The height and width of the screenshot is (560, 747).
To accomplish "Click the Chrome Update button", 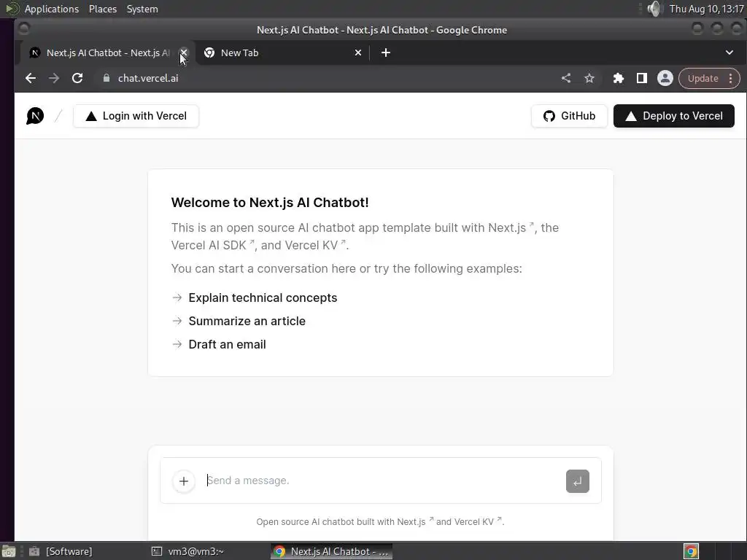I will 703,78.
